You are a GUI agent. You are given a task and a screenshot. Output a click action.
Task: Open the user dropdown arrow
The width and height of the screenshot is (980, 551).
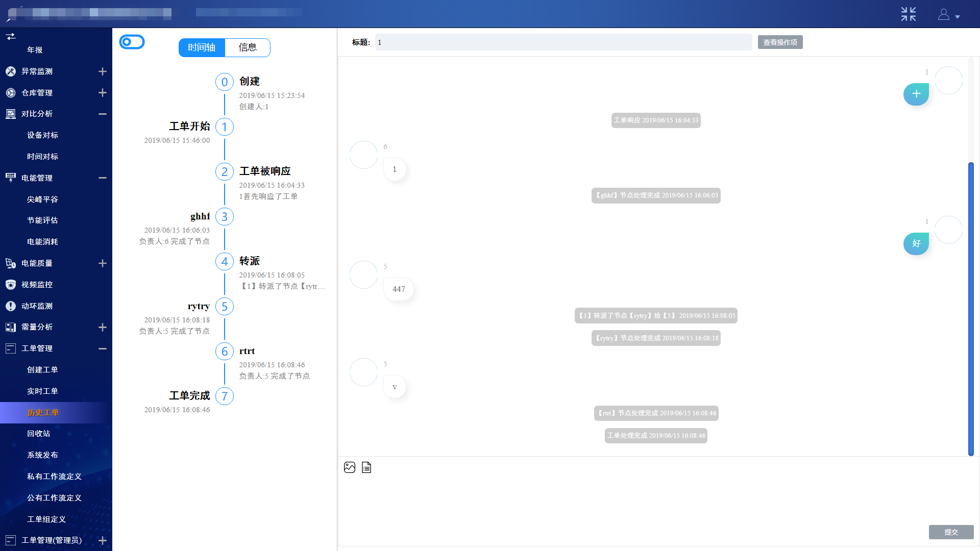pyautogui.click(x=958, y=17)
